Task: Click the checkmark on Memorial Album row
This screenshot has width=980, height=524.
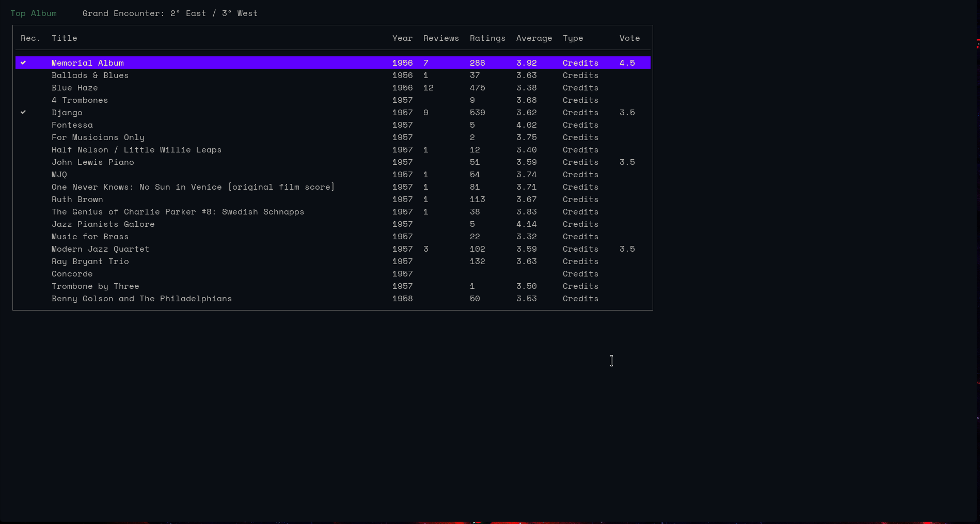Action: pyautogui.click(x=23, y=63)
